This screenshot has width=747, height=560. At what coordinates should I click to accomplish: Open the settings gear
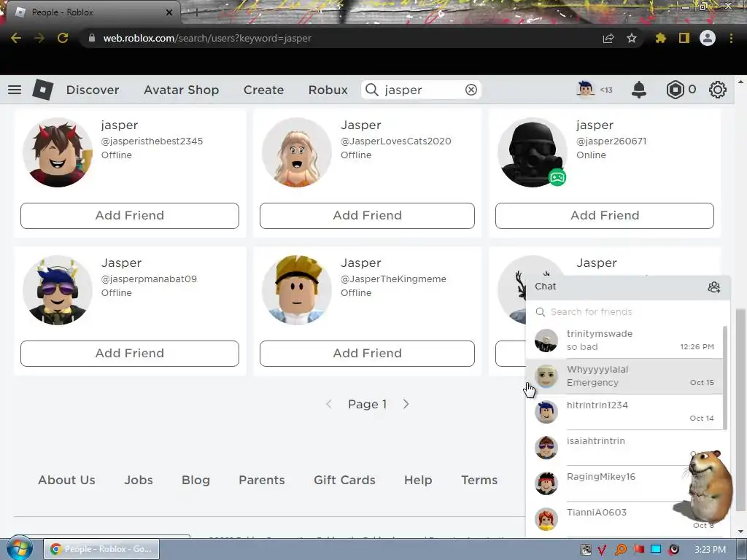pos(718,90)
